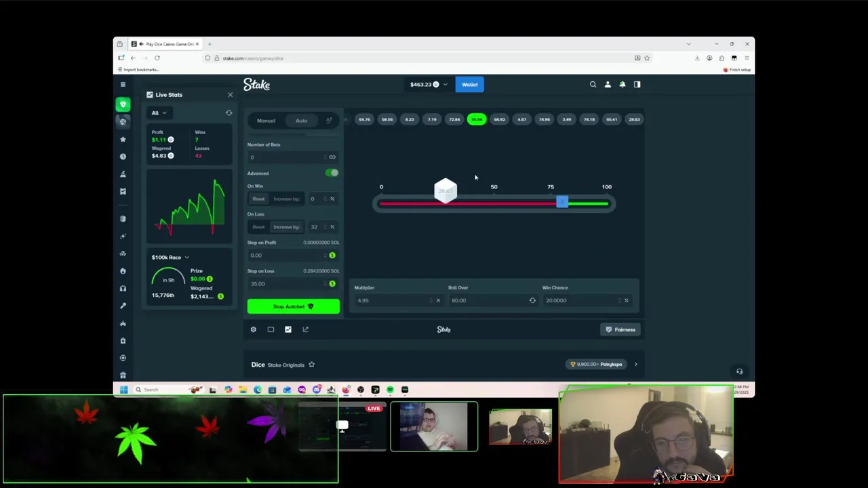Click the infinity bets icon
Image resolution: width=868 pixels, height=488 pixels.
coord(332,157)
